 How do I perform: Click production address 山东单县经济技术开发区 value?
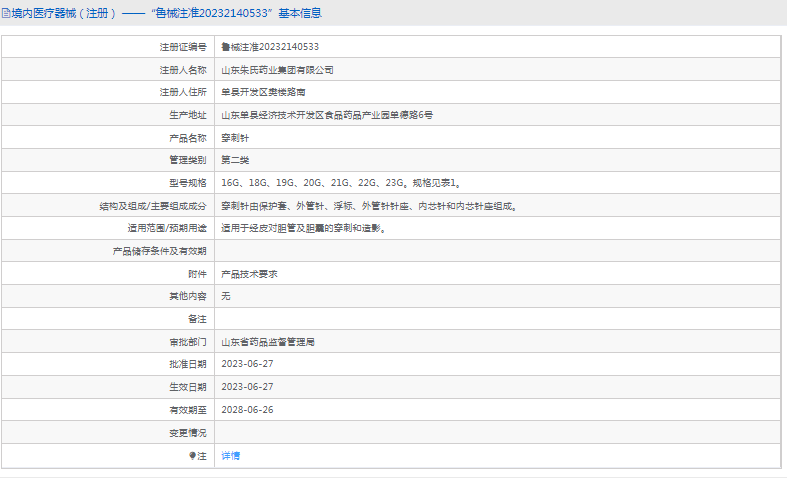coord(327,115)
